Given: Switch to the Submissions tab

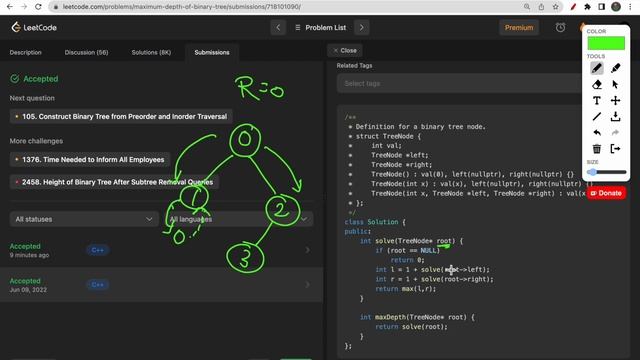Looking at the screenshot, I should 212,52.
